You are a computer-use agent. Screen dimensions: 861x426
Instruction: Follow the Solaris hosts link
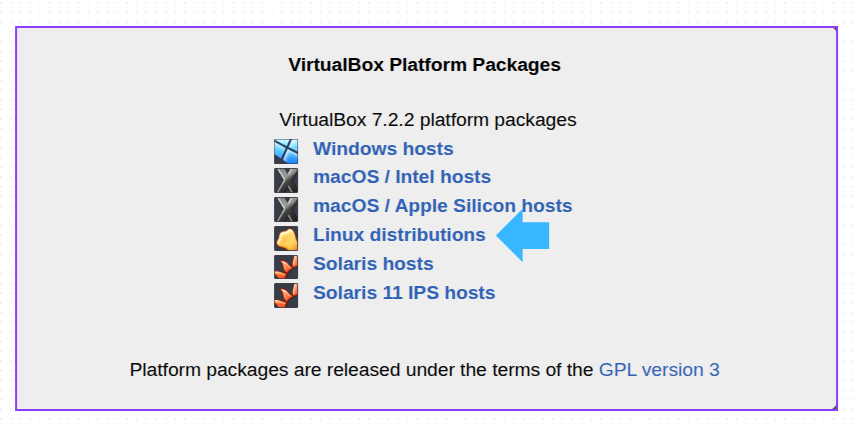[x=373, y=264]
